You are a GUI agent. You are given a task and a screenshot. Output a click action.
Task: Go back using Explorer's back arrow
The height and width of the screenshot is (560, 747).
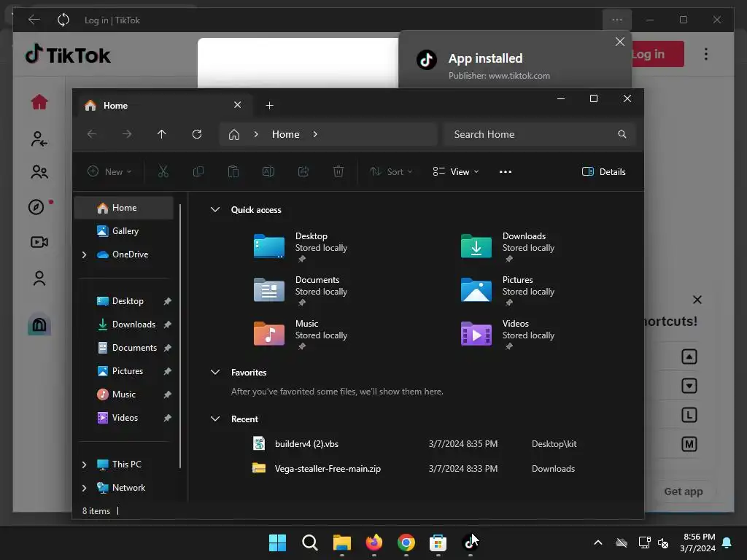coord(92,134)
